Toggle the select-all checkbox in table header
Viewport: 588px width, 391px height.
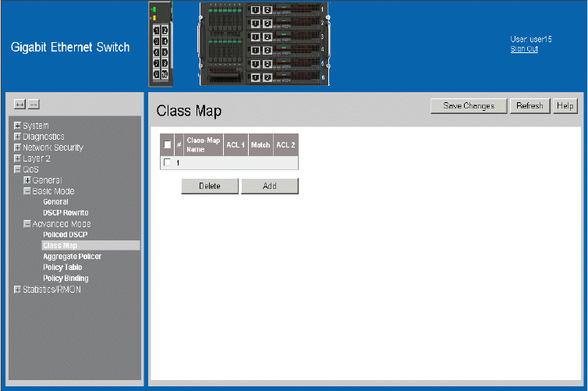pyautogui.click(x=167, y=144)
